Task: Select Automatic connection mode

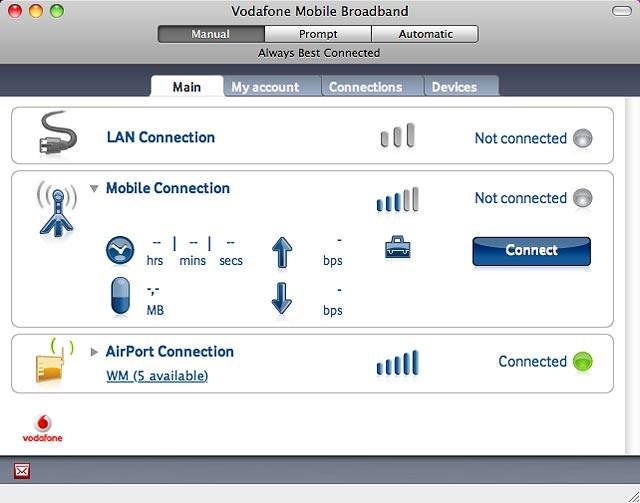Action: [425, 34]
